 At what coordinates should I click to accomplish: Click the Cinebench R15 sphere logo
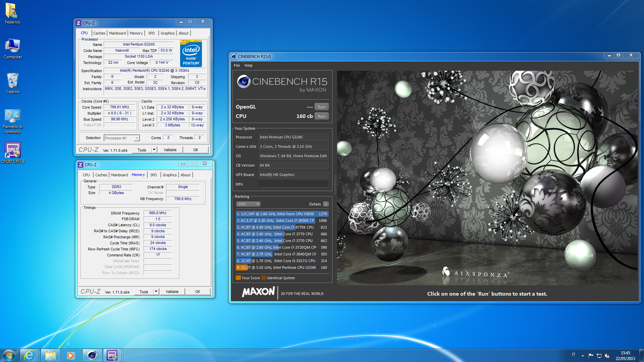244,81
